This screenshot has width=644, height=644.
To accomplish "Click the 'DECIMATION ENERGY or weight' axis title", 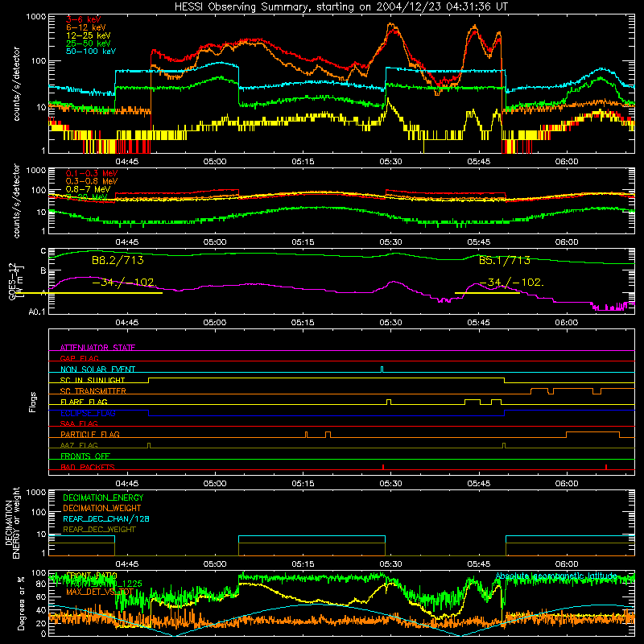I will (x=12, y=523).
